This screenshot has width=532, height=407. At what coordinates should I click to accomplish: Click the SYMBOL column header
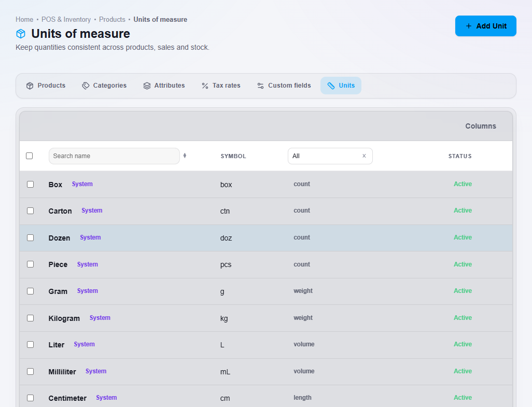233,157
